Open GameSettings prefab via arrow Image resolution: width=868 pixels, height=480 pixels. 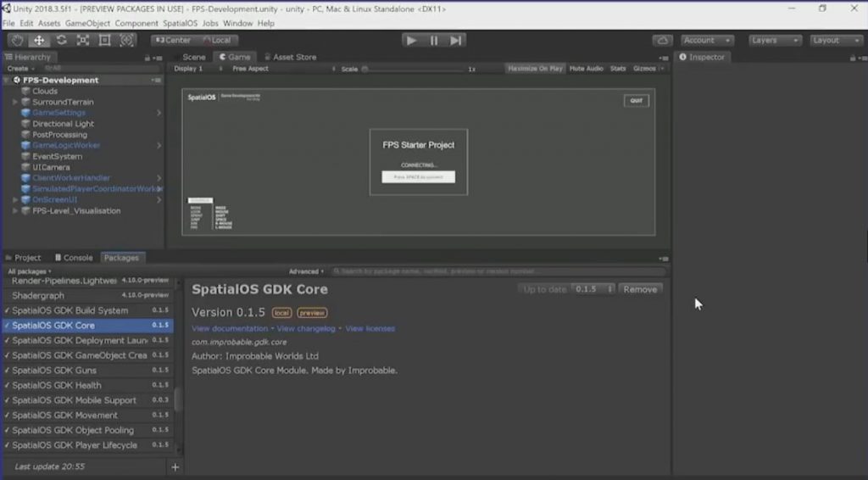point(159,113)
